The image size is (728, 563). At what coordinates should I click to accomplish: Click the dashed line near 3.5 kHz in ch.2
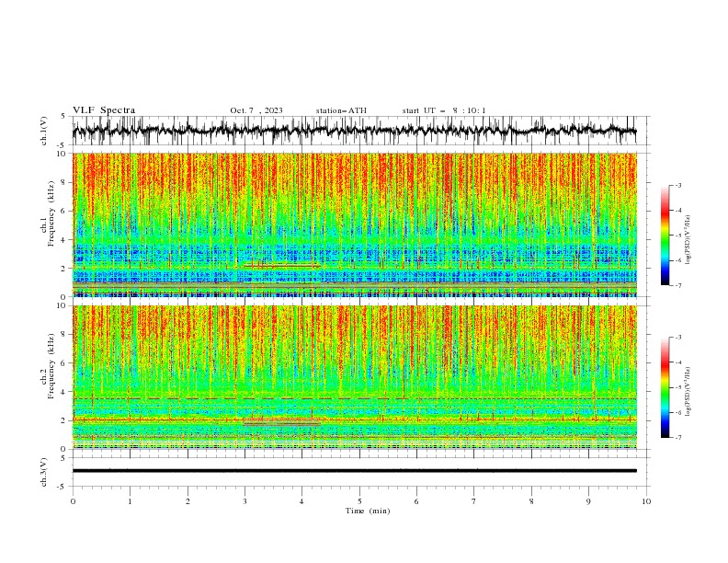pyautogui.click(x=354, y=398)
